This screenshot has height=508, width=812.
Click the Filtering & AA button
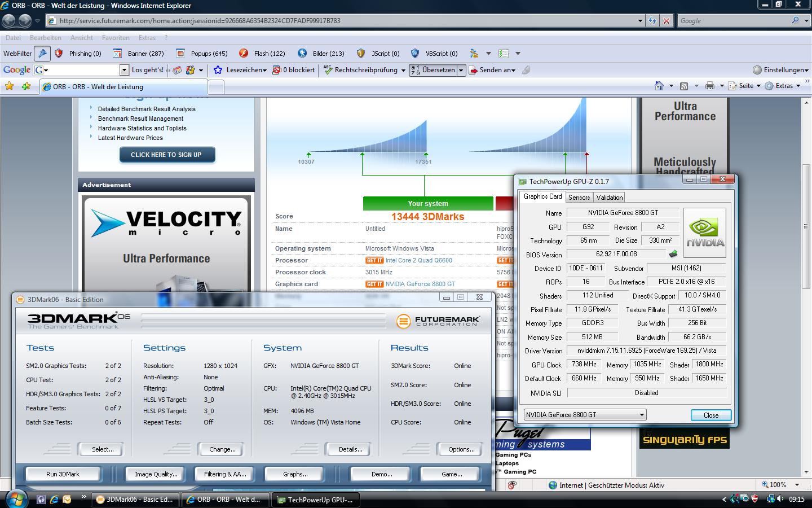tap(226, 474)
